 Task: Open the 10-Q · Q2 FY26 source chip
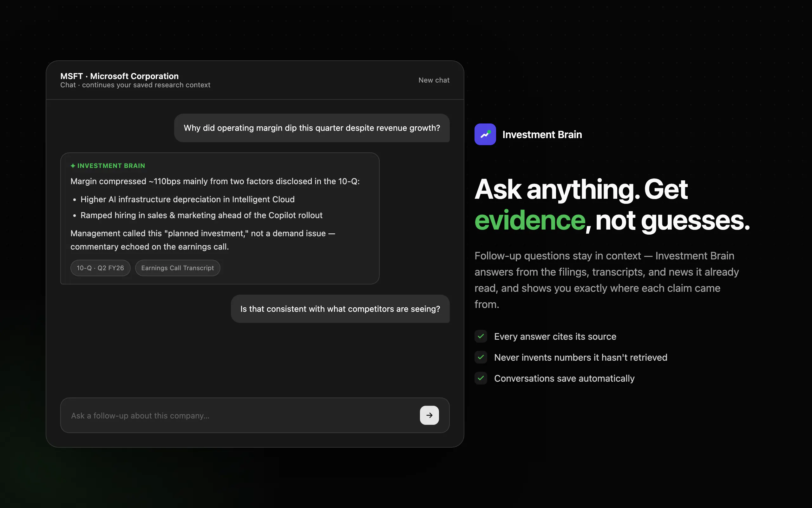[x=100, y=268]
